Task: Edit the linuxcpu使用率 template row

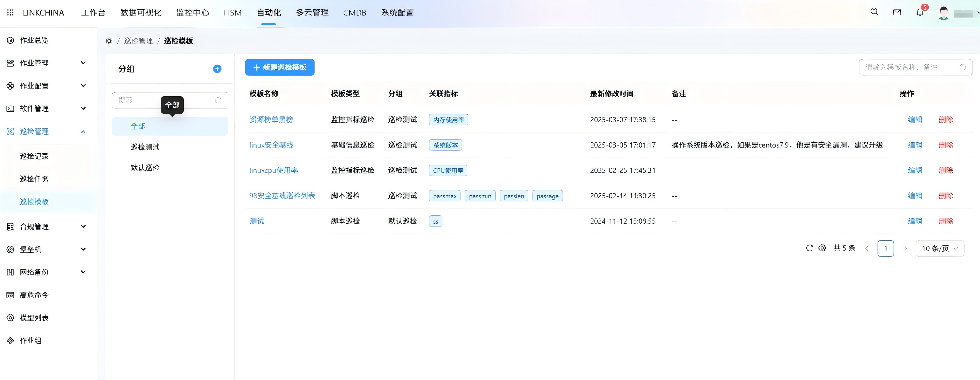Action: (915, 170)
